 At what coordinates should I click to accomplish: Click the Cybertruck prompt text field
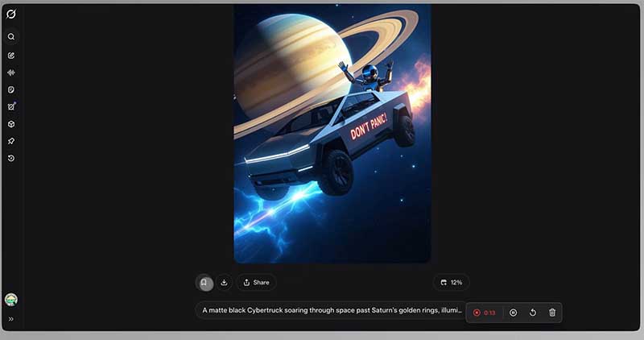coord(331,310)
